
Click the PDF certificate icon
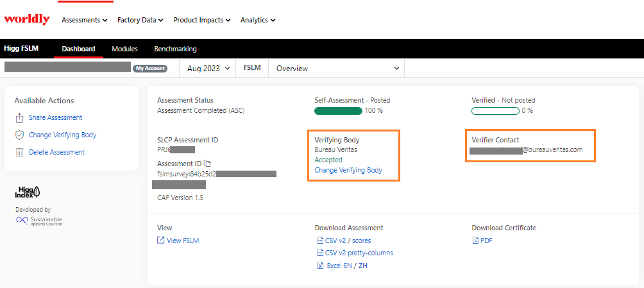pyautogui.click(x=475, y=241)
